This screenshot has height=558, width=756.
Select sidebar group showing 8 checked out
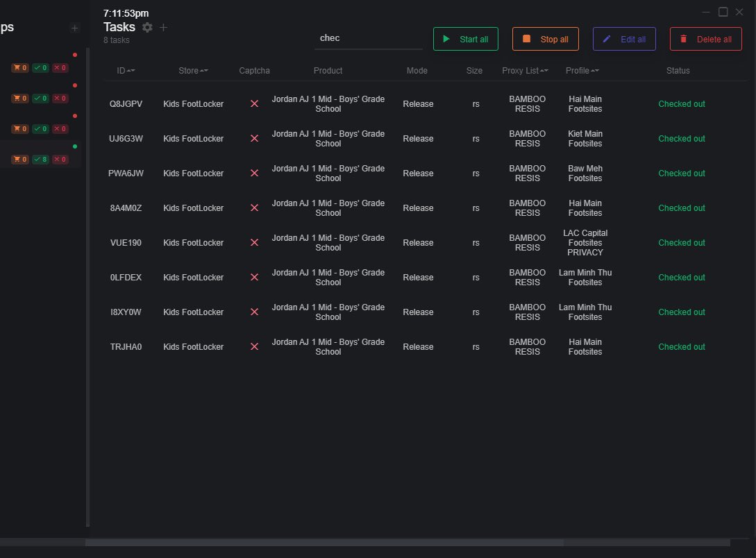[x=40, y=154]
